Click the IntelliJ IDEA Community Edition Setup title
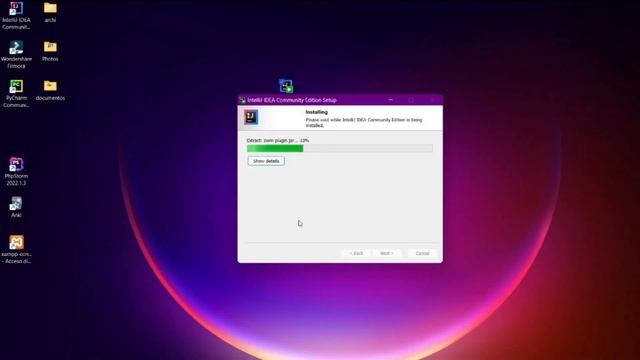Image resolution: width=640 pixels, height=360 pixels. (x=292, y=100)
